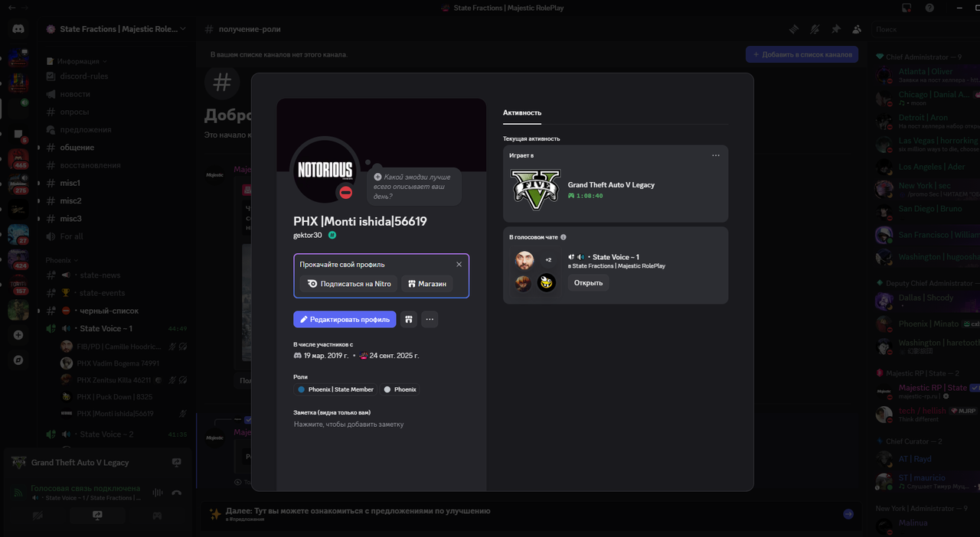The width and height of the screenshot is (980, 537).
Task: Open the threads icon in channel header
Action: (795, 29)
